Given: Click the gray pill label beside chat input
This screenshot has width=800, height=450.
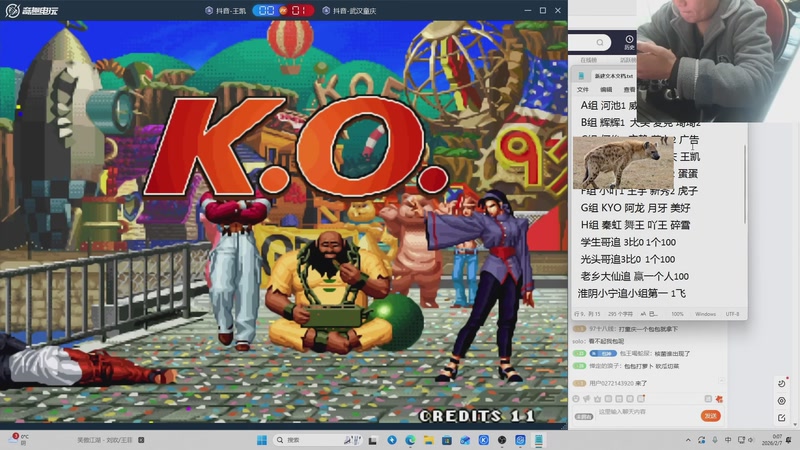Looking at the screenshot, I should [x=584, y=417].
